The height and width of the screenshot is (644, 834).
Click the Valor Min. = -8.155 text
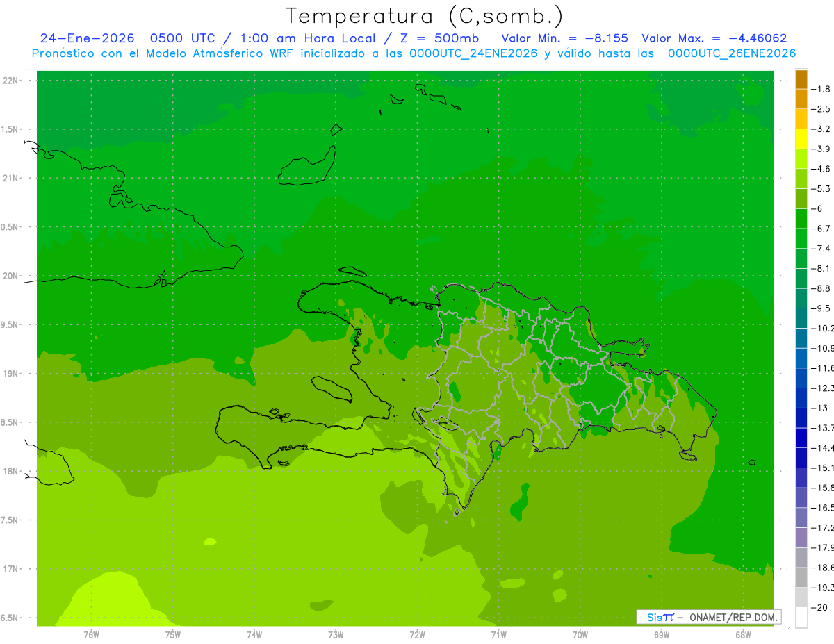[x=565, y=38]
